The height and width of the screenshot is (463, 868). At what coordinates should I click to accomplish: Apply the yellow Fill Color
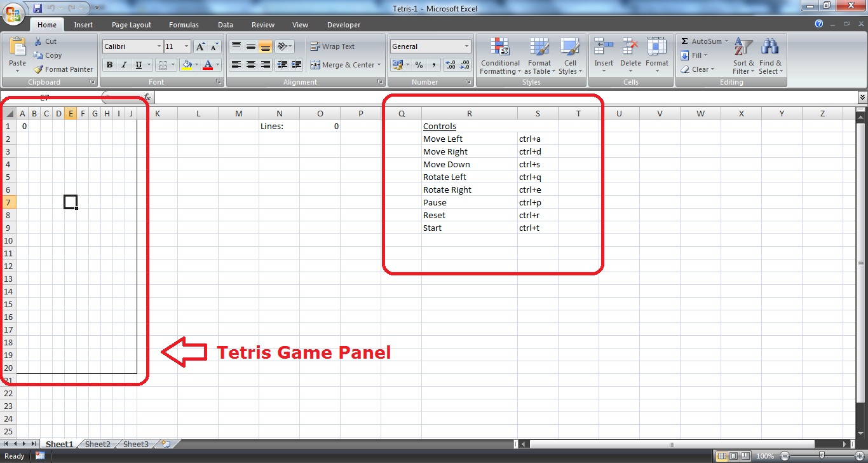click(187, 65)
